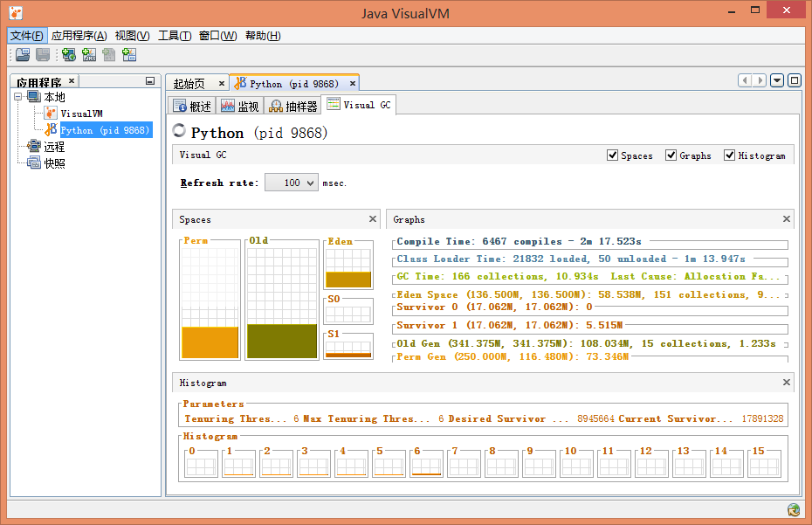The height and width of the screenshot is (525, 812).
Task: Close the Graphs panel
Action: coord(786,218)
